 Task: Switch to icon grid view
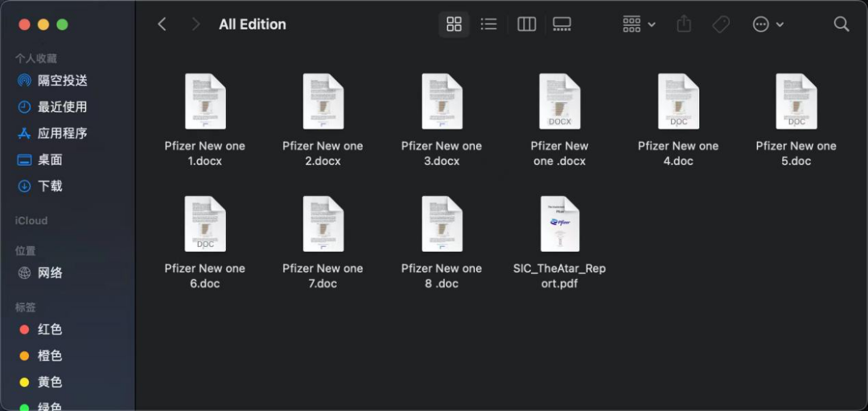454,24
